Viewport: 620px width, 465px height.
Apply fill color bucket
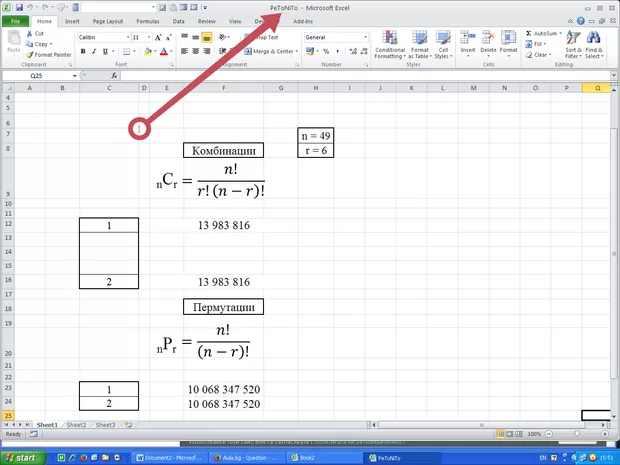click(148, 51)
